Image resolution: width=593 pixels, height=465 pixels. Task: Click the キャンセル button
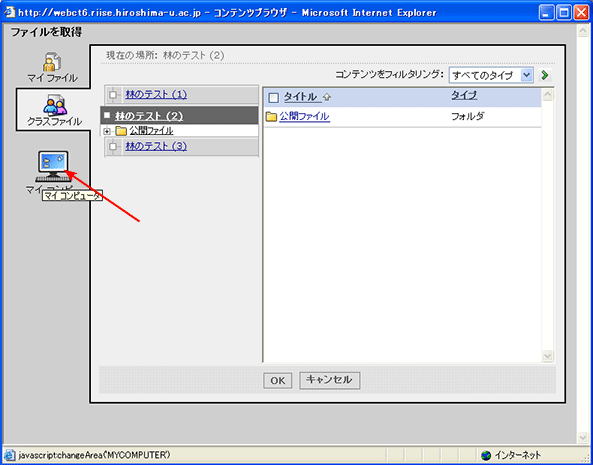click(x=329, y=380)
